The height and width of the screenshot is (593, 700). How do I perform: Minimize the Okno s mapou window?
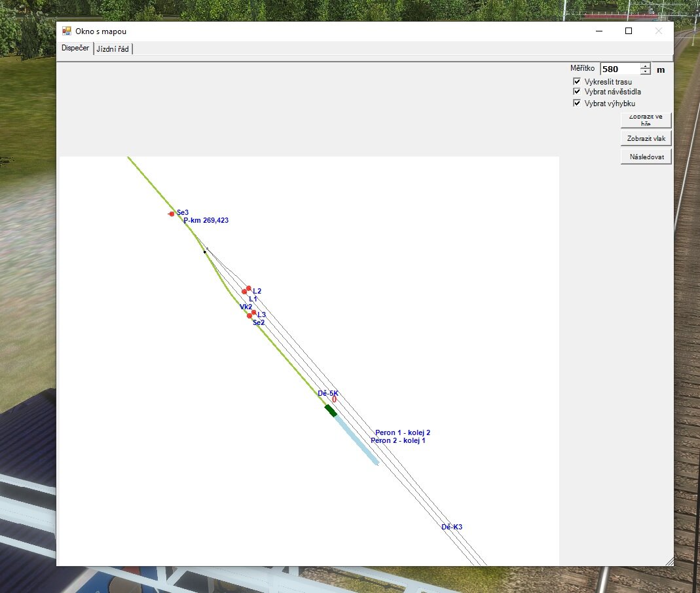tap(599, 31)
